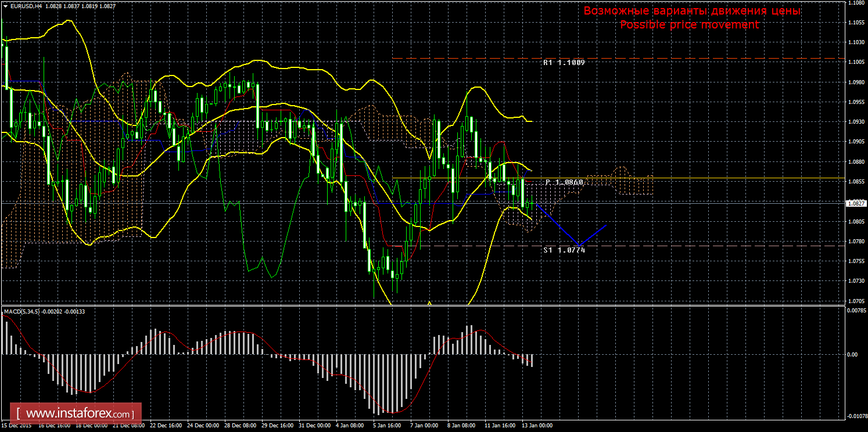This screenshot has height=432, width=868.
Task: Click the 11 Jan 16:00 time label
Action: coord(500,426)
